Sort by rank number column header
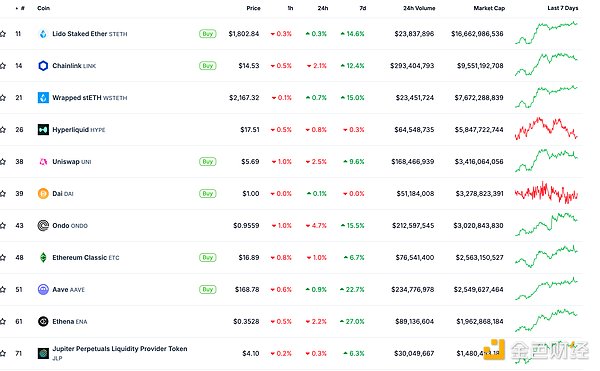Viewport: 600px width, 371px height. click(x=20, y=8)
